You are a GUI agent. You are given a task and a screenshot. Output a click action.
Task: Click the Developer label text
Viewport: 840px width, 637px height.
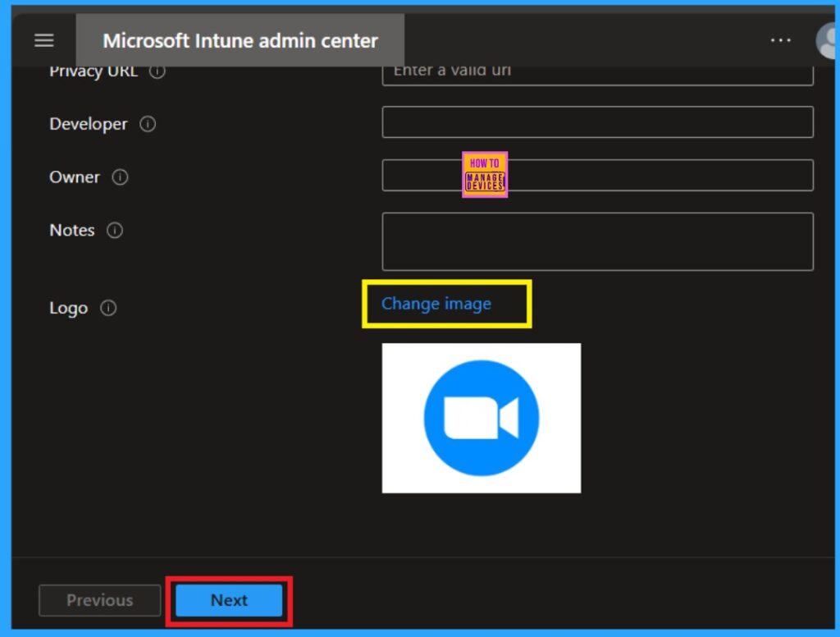(x=89, y=124)
